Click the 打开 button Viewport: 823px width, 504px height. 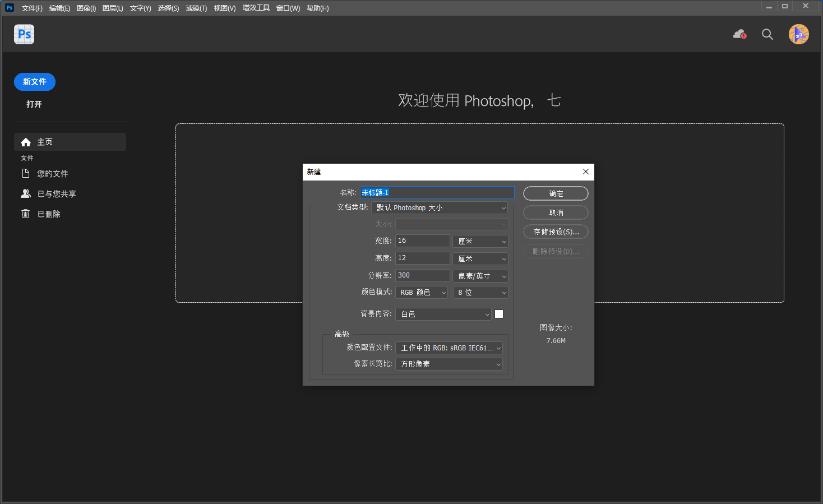click(34, 104)
